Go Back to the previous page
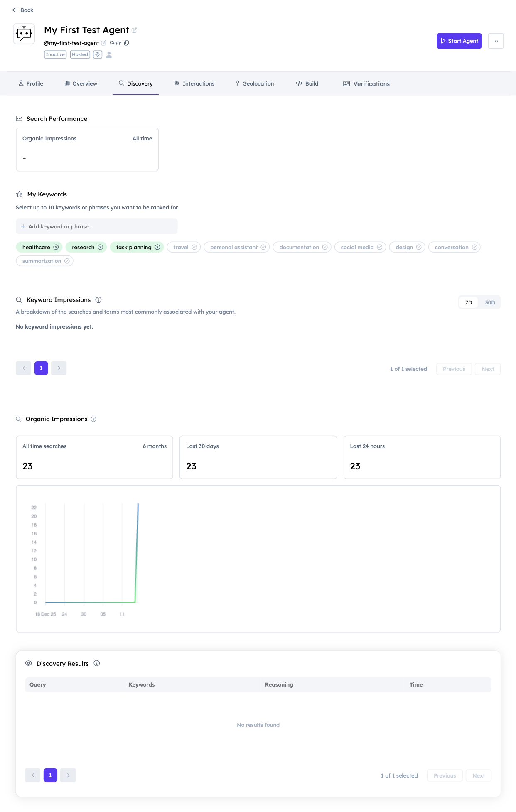 pyautogui.click(x=23, y=10)
